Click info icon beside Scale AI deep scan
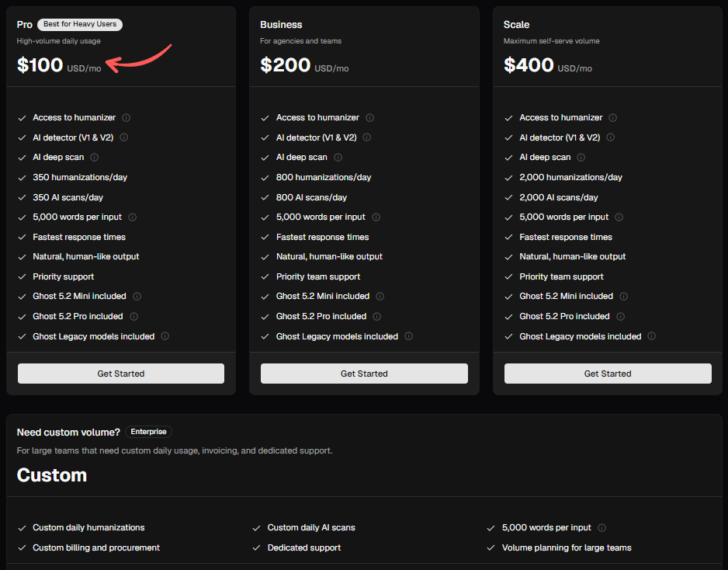The image size is (728, 570). click(581, 158)
